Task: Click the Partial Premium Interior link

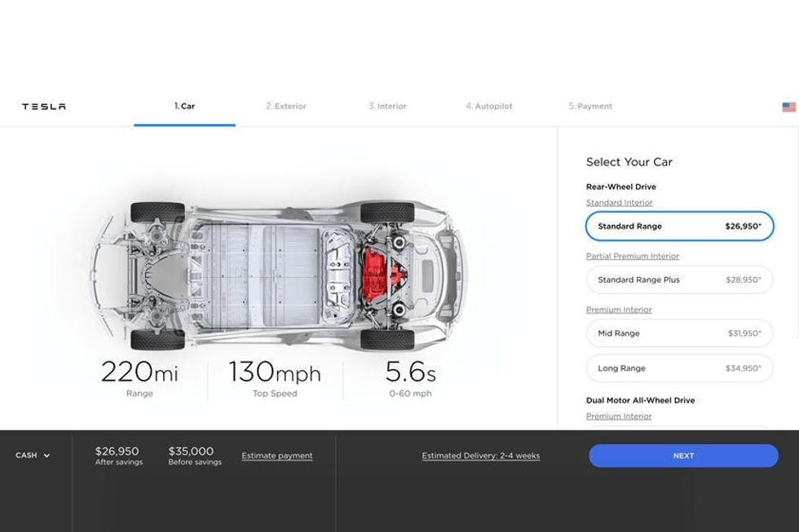Action: click(632, 257)
